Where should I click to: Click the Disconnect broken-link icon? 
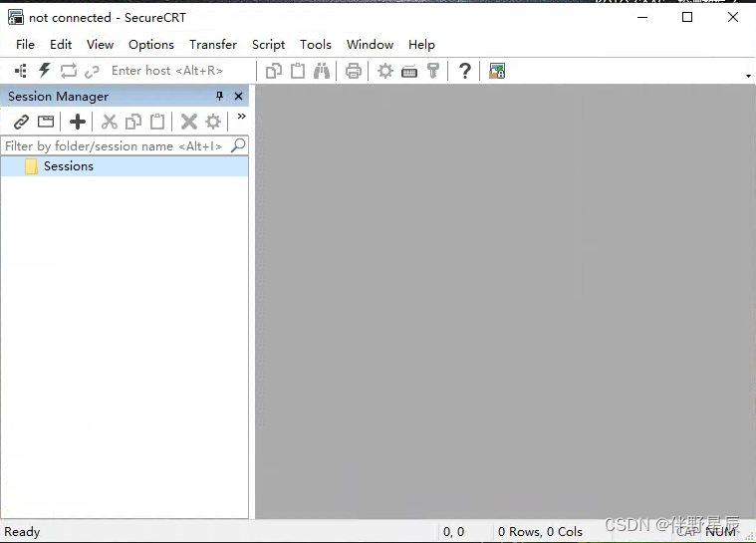[x=92, y=72]
